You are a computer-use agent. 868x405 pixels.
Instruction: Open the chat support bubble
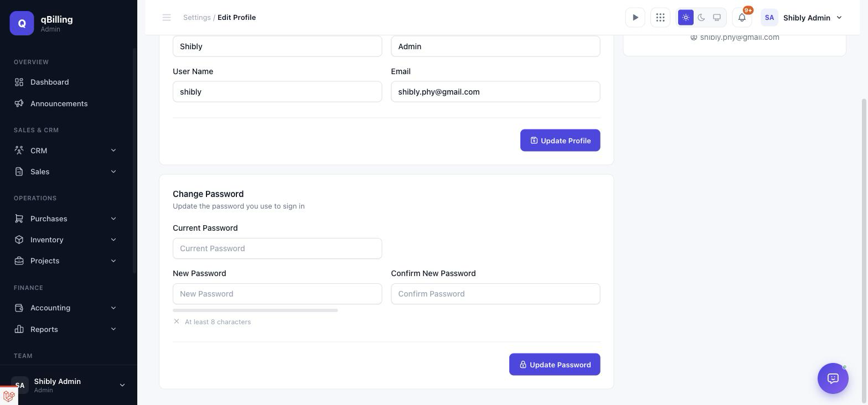[833, 378]
